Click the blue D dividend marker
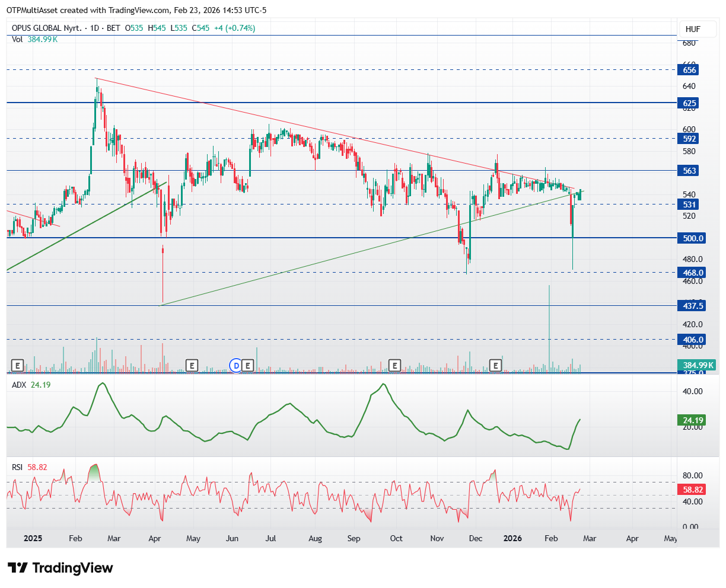Image resolution: width=726 pixels, height=588 pixels. [x=236, y=365]
